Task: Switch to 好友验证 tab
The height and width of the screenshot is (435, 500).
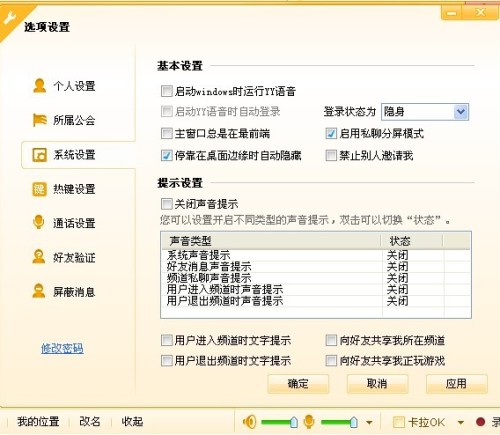Action: (x=74, y=257)
